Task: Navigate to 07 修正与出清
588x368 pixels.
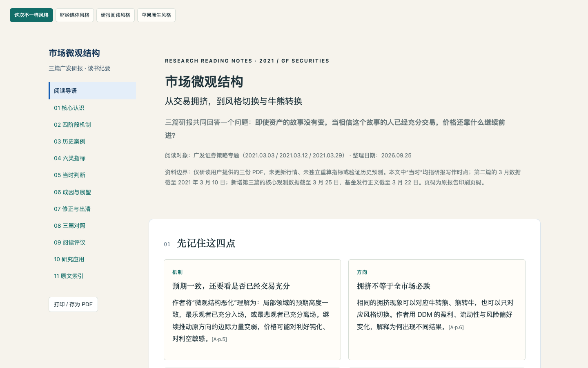Action: [x=92, y=209]
